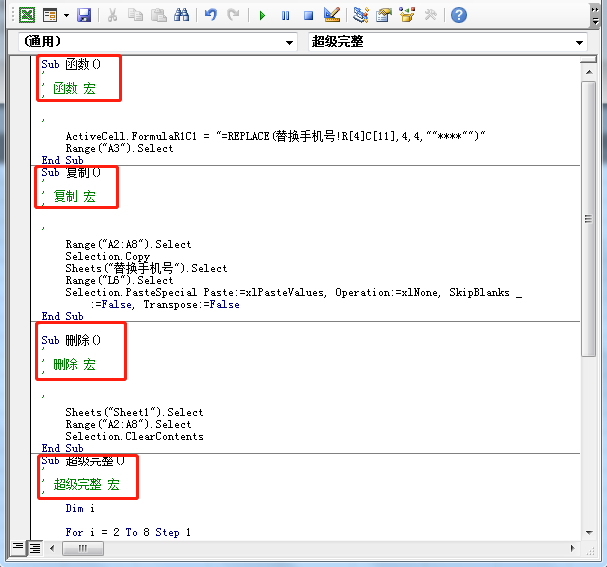607x567 pixels.
Task: Open the Object Browser icon
Action: pos(407,15)
